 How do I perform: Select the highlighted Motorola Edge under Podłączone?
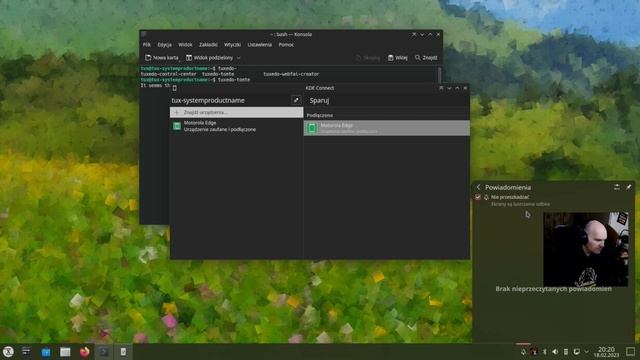387,128
